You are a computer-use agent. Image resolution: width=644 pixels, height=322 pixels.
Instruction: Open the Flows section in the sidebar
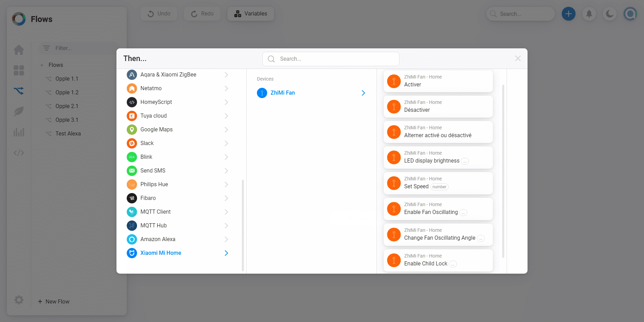point(19,91)
